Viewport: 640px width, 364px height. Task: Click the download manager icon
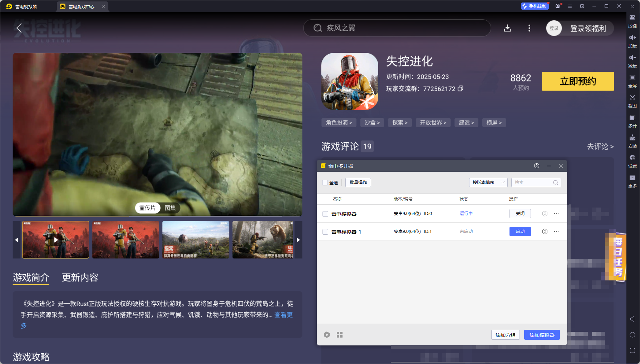click(507, 28)
